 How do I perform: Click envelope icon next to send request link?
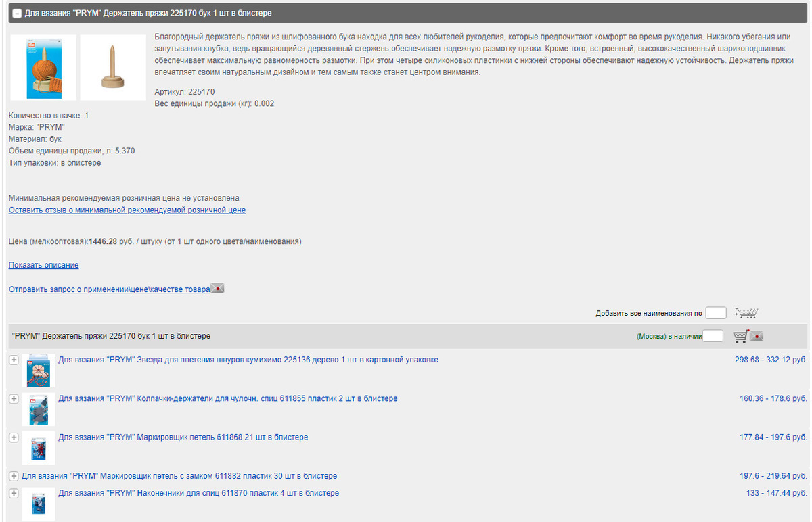click(217, 289)
